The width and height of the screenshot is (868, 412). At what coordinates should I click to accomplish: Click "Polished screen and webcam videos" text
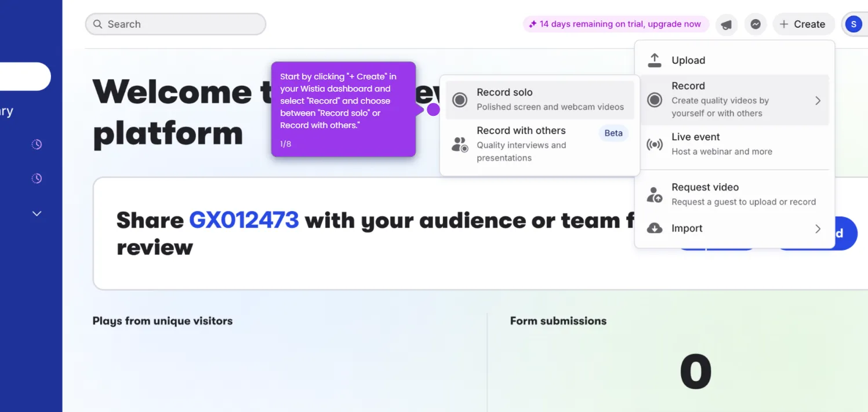click(x=550, y=107)
